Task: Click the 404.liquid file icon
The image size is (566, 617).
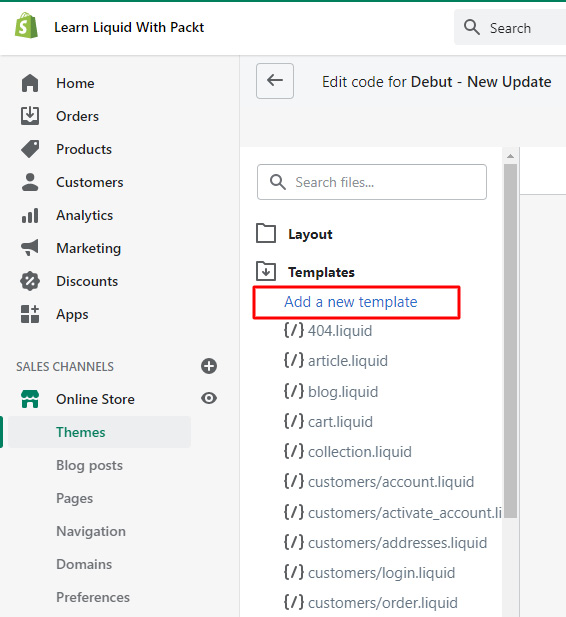Action: pos(294,330)
